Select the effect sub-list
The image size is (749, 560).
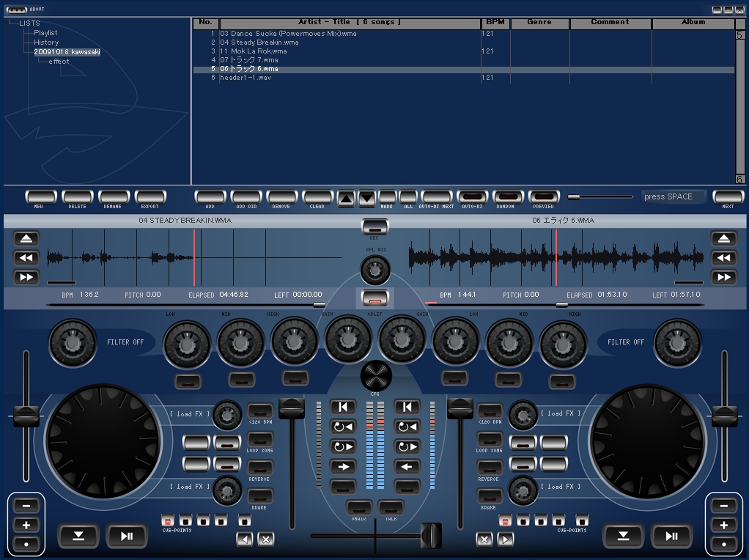point(59,61)
